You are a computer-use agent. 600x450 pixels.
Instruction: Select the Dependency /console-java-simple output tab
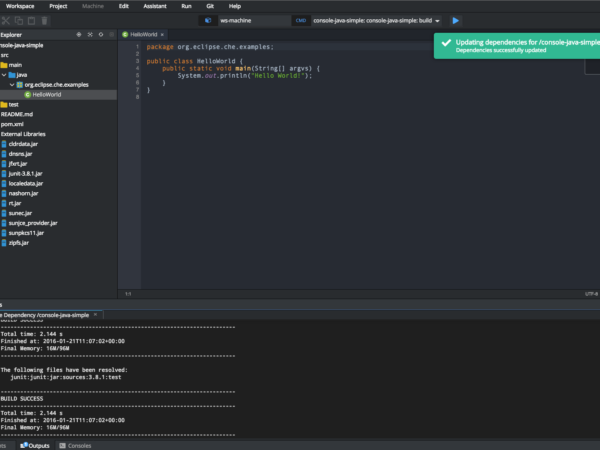[46, 315]
